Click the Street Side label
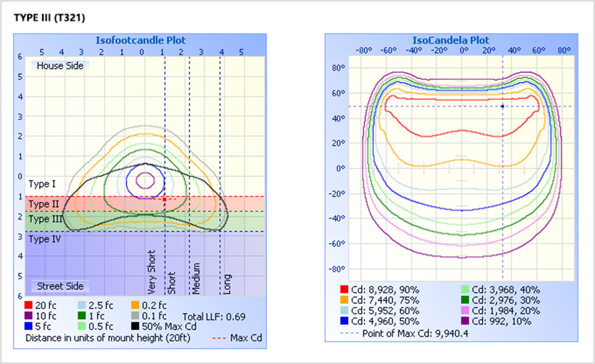The width and height of the screenshot is (595, 364). pyautogui.click(x=60, y=286)
